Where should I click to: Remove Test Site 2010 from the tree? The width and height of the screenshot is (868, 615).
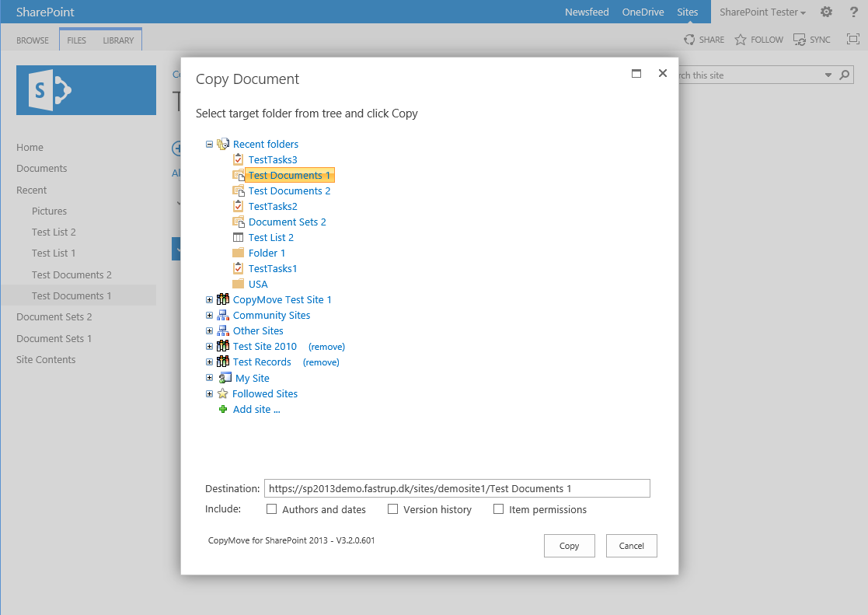point(326,347)
